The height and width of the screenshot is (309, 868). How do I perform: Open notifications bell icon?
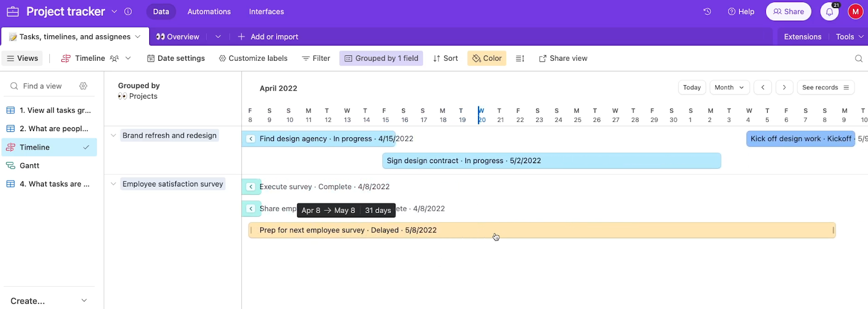pyautogui.click(x=829, y=11)
